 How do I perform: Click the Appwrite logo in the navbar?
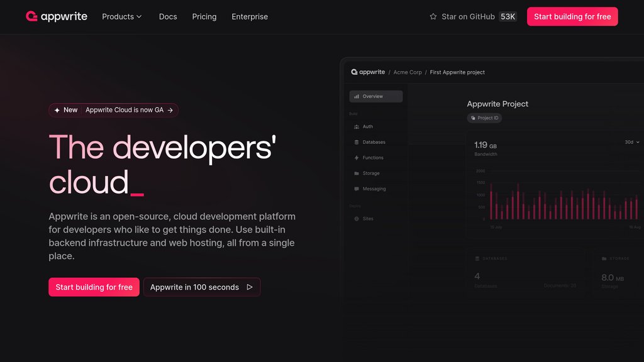57,16
